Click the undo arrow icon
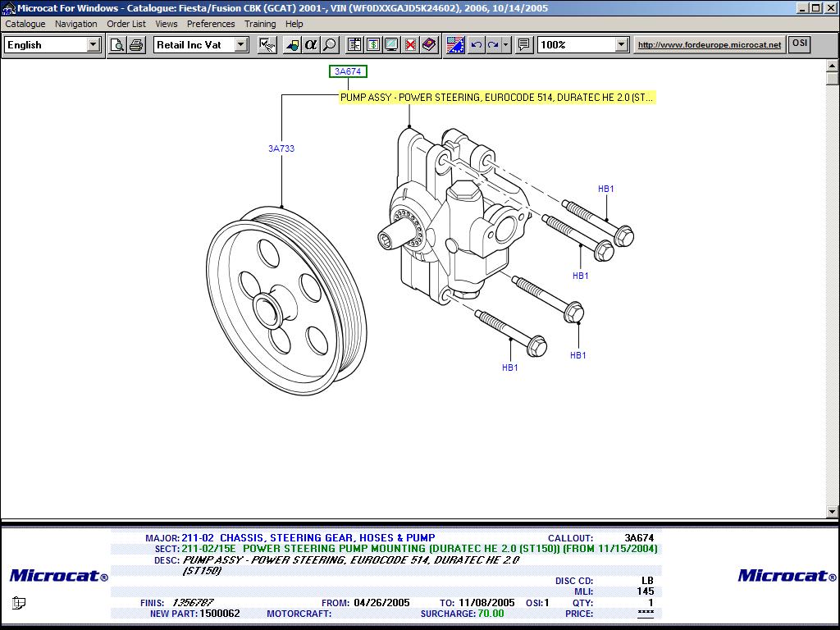This screenshot has width=840, height=630. [476, 45]
